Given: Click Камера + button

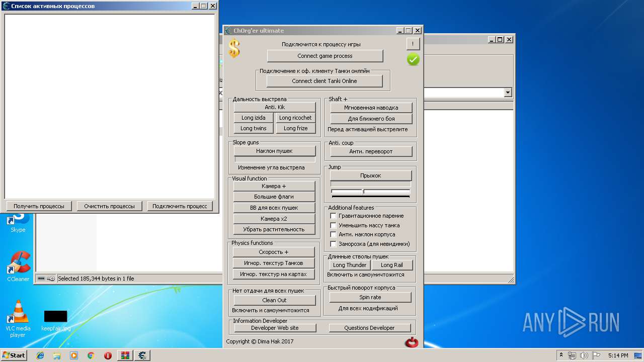Looking at the screenshot, I should click(x=274, y=186).
